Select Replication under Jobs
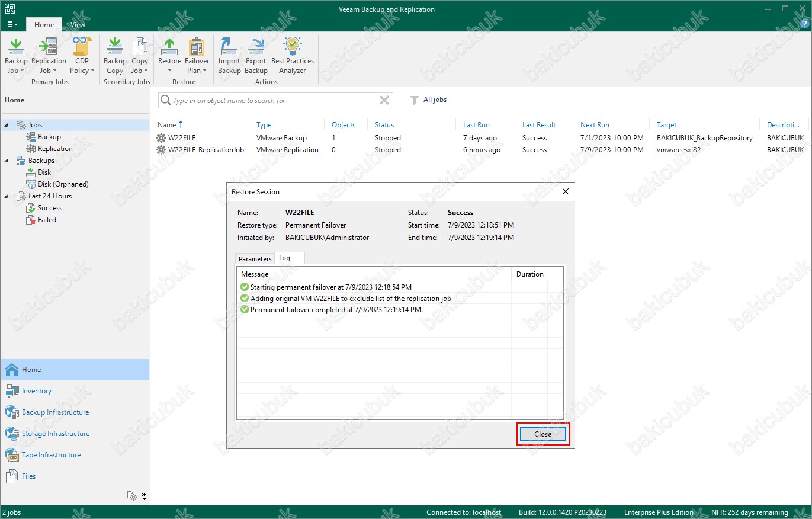The image size is (812, 519). [55, 149]
